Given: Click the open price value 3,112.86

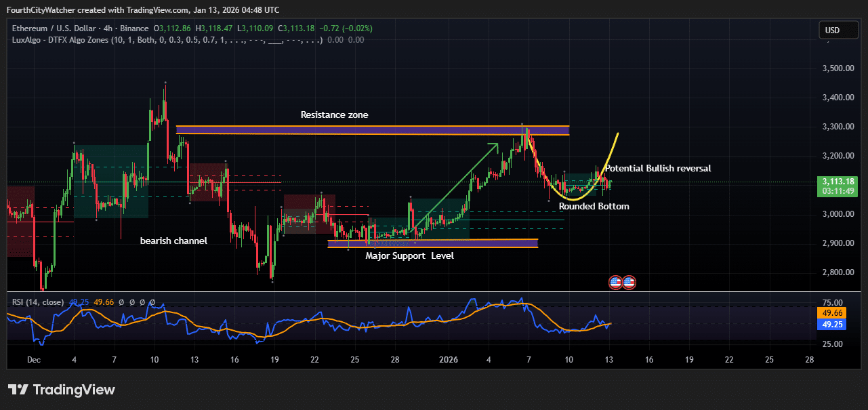Looking at the screenshot, I should coord(175,28).
